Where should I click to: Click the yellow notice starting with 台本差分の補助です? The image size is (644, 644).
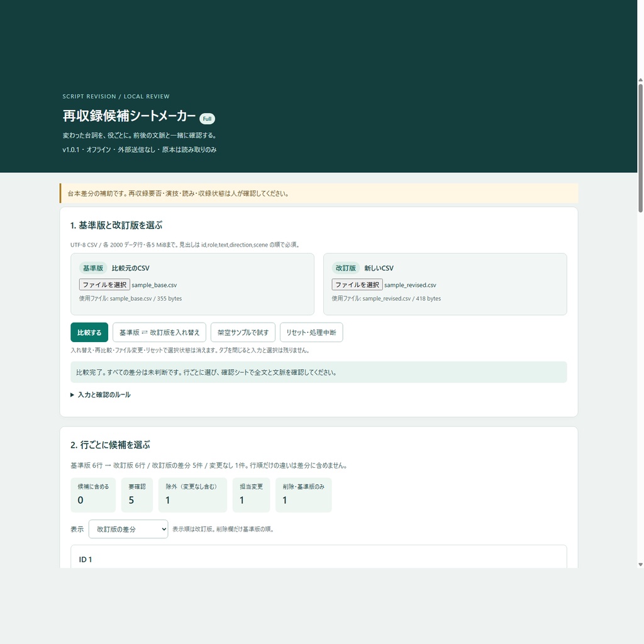point(319,194)
